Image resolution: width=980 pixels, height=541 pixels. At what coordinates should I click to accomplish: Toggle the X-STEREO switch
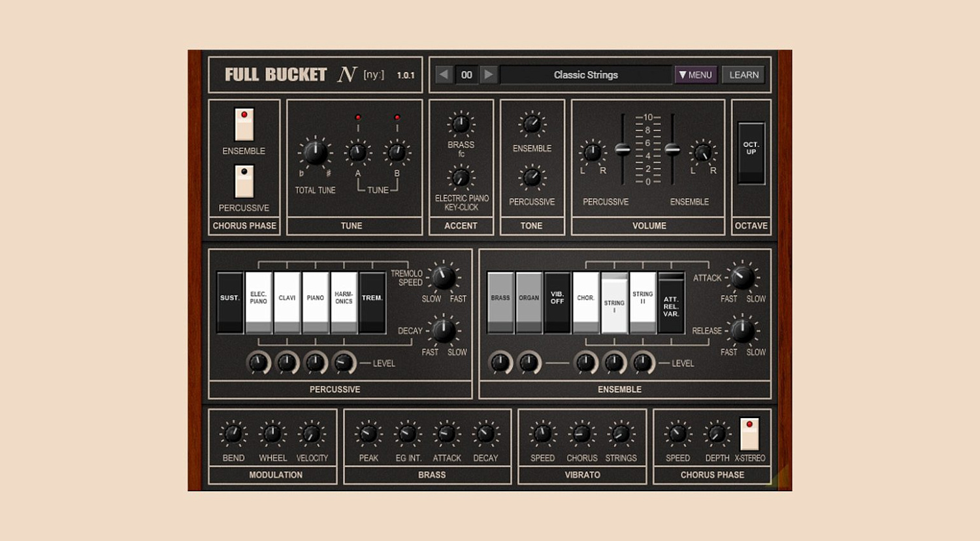tap(749, 434)
